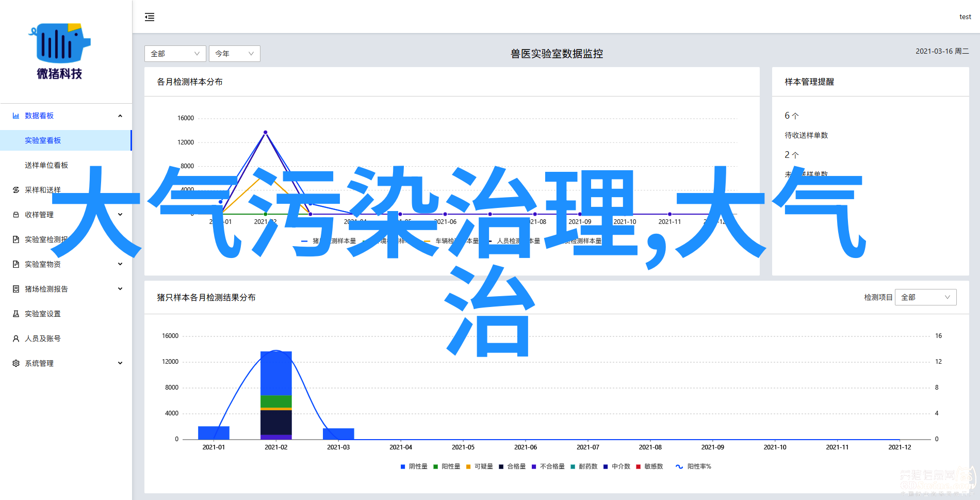Click the 检测项目 label
This screenshot has width=980, height=500.
(x=878, y=297)
